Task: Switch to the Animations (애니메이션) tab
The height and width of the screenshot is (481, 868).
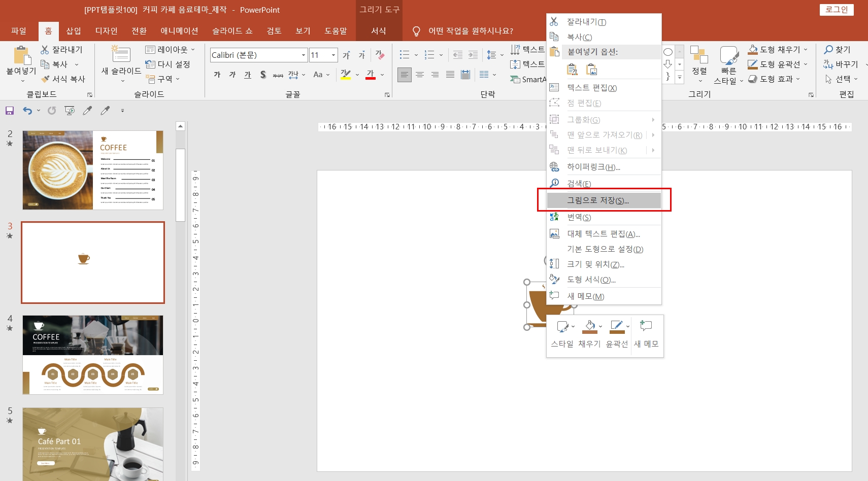Action: pos(179,31)
